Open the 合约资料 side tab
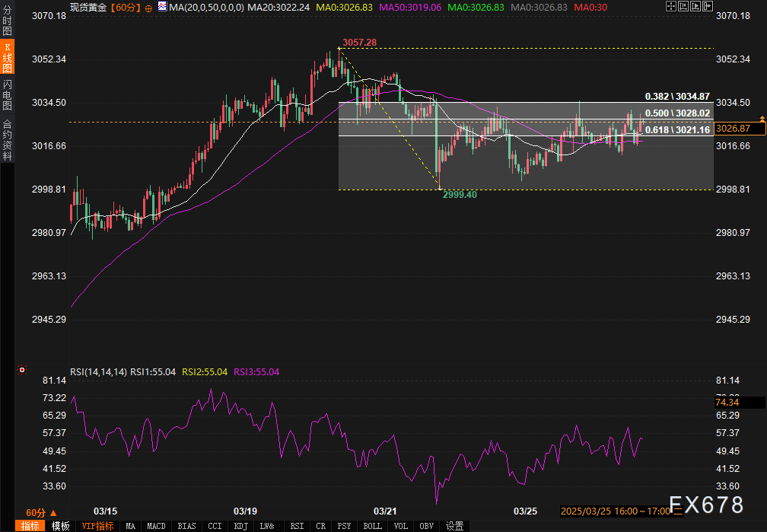Viewport: 767px width, 532px height. (7, 139)
